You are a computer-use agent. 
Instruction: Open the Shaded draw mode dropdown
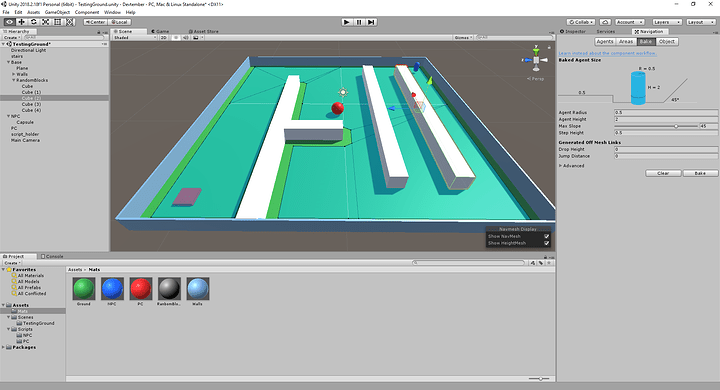135,38
